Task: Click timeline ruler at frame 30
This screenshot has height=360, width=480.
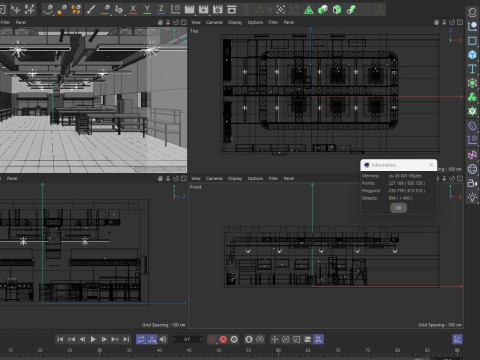Action: (x=99, y=350)
